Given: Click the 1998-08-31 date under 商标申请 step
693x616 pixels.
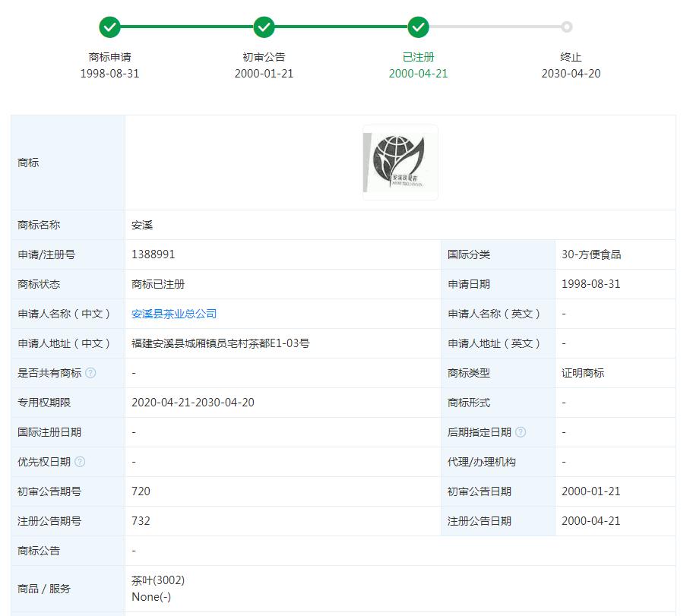Looking at the screenshot, I should click(x=109, y=74).
